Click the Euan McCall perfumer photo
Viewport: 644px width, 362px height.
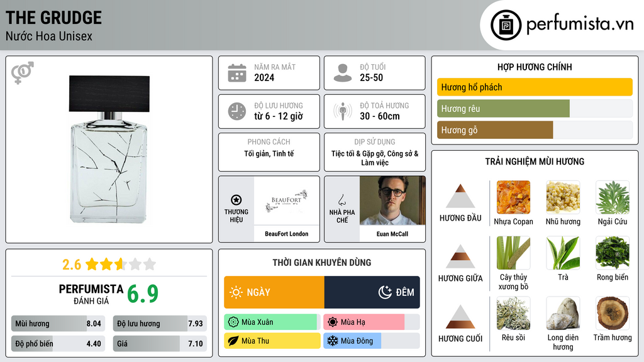click(392, 200)
